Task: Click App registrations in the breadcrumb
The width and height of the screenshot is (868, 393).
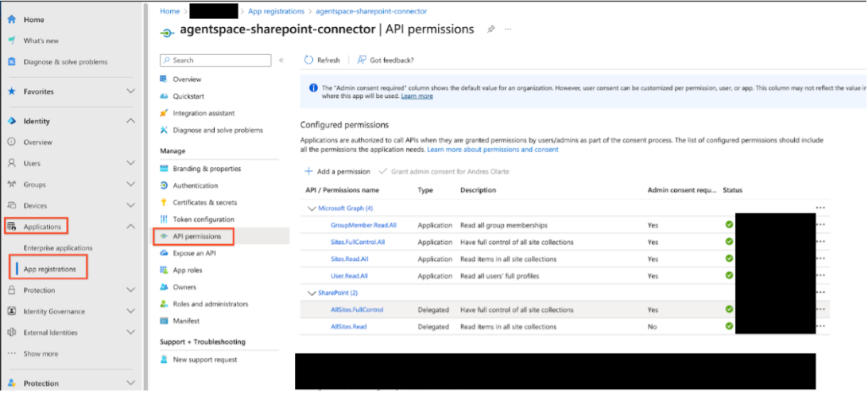Action: click(277, 11)
